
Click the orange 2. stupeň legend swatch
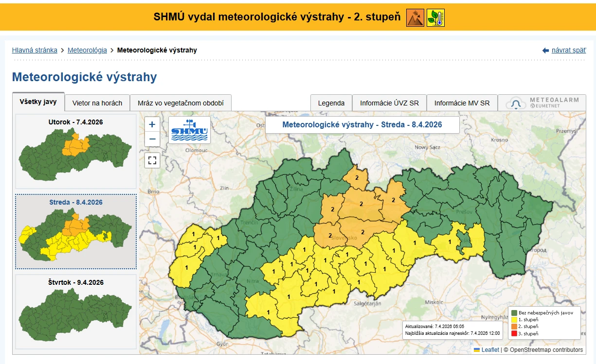[514, 327]
